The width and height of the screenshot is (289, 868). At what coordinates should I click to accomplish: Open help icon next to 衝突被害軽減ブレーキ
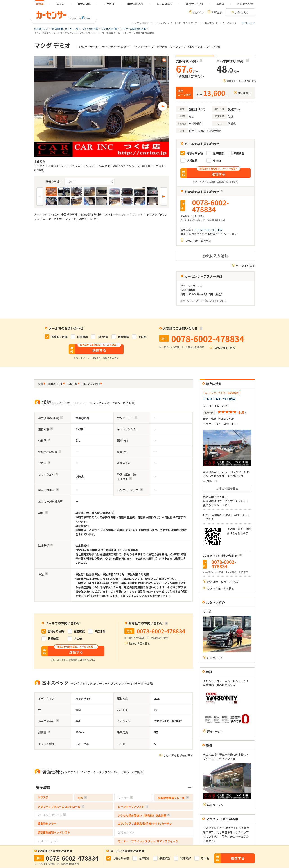click(187, 797)
